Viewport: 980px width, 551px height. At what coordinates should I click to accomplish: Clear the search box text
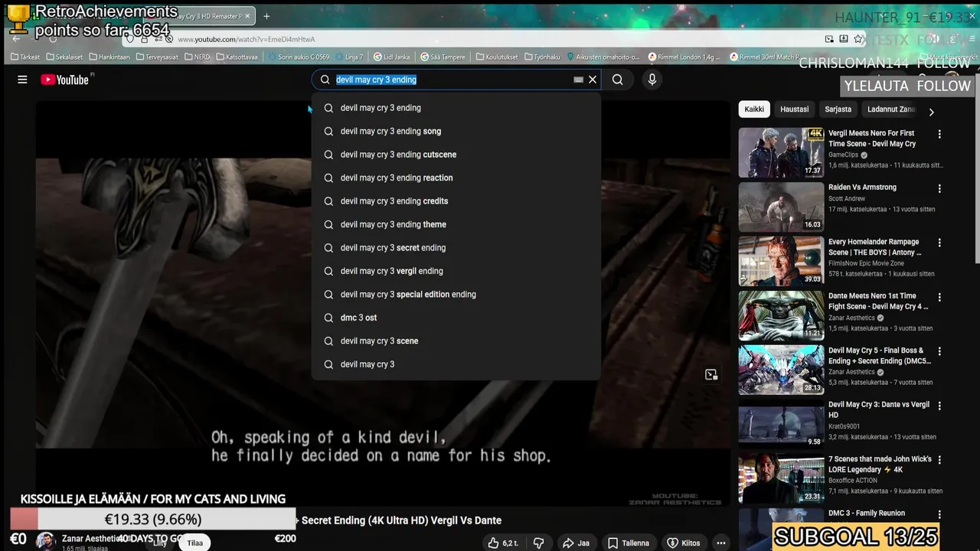pos(593,80)
